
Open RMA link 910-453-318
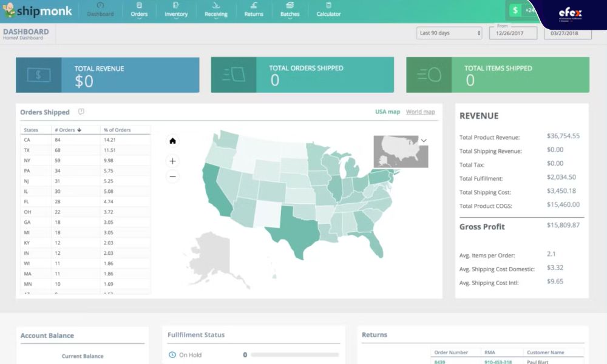click(498, 362)
